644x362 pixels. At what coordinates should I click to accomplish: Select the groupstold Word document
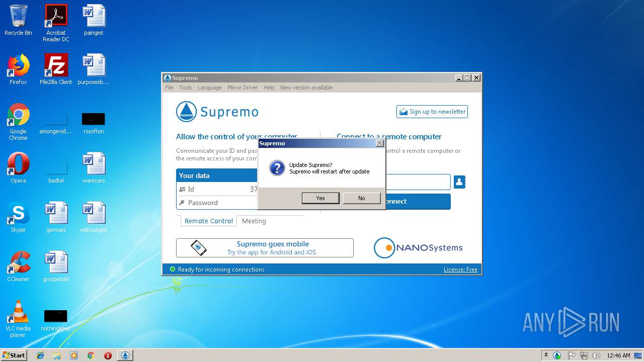pos(56,266)
